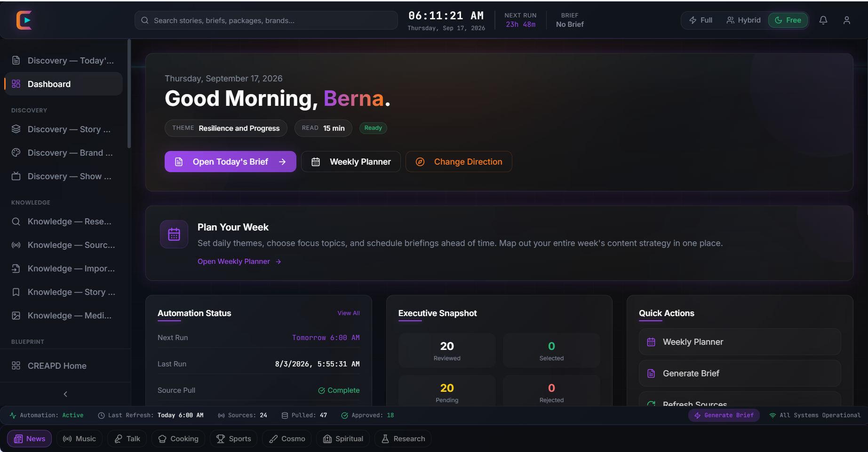
Task: Open the user profile icon
Action: [847, 20]
